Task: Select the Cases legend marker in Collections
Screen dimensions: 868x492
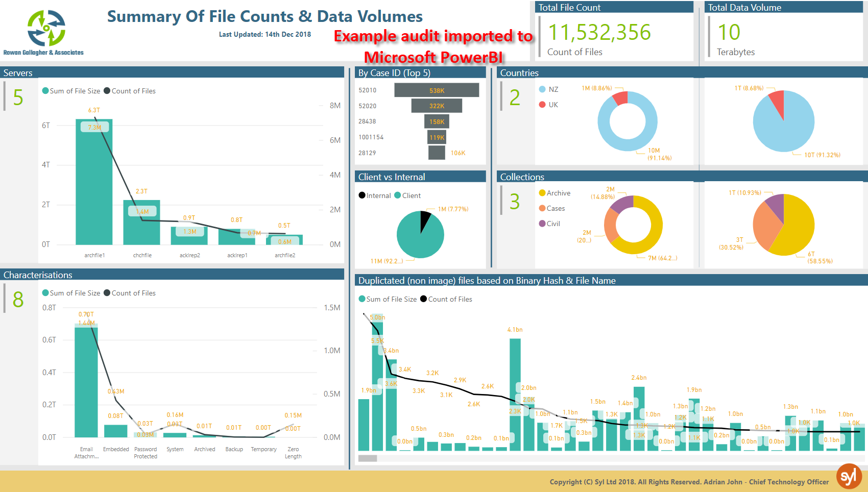Action: tap(542, 208)
